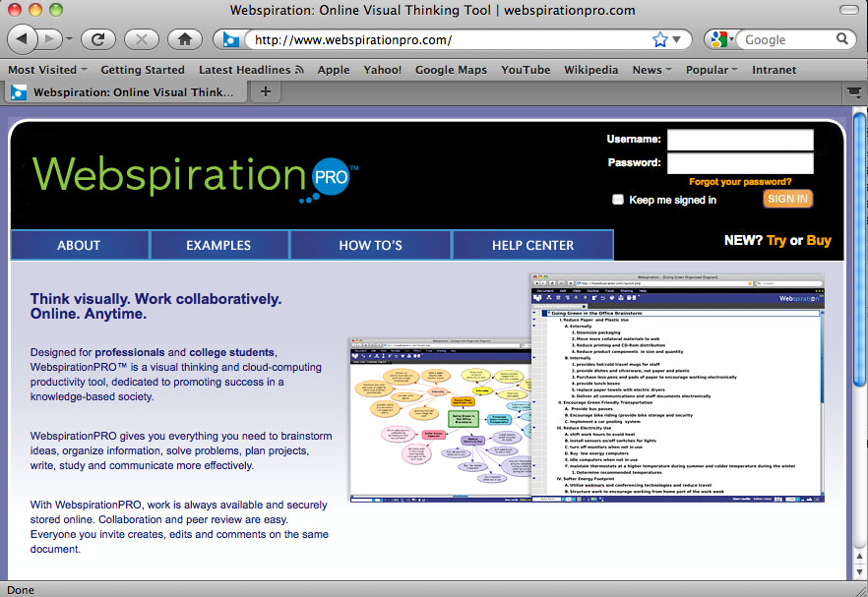
Task: Click the scrollbar up arrow
Action: pos(859,557)
